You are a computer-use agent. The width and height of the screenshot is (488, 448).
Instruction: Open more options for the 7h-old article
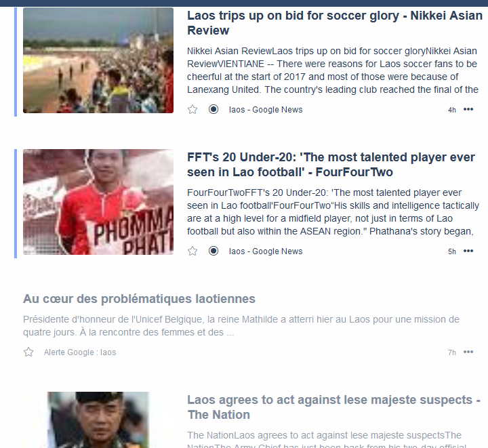tap(468, 352)
